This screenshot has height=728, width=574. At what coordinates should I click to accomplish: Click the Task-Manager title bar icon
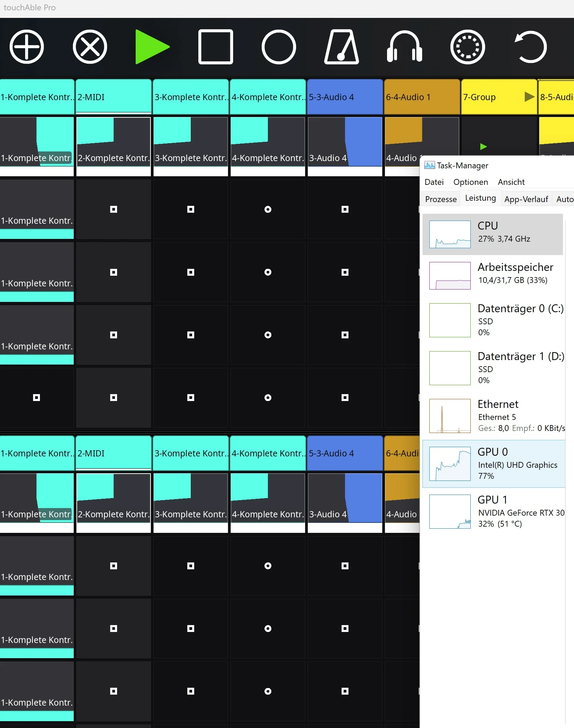[429, 165]
